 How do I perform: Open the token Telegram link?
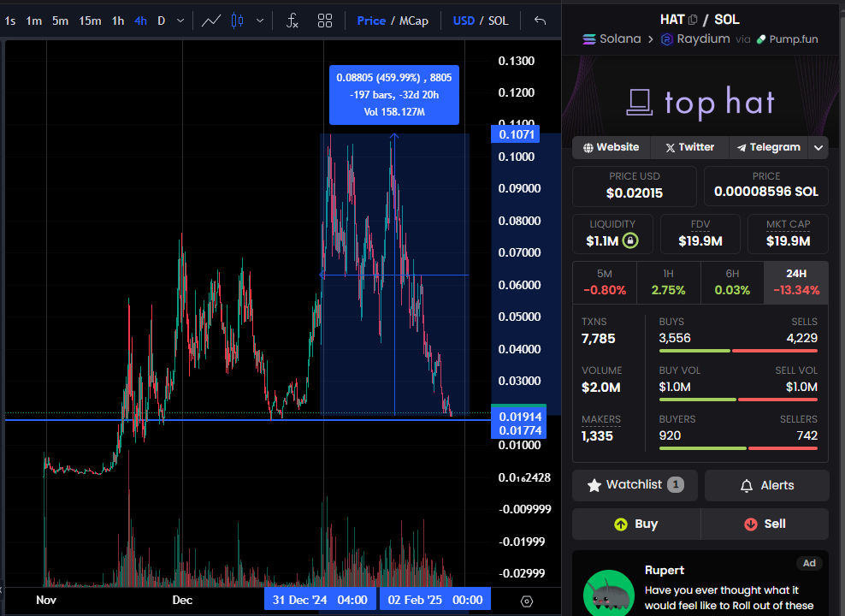pyautogui.click(x=768, y=147)
